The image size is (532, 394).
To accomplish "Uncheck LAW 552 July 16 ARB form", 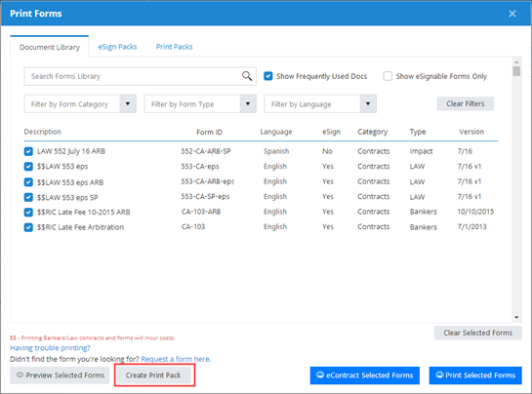I will [28, 151].
